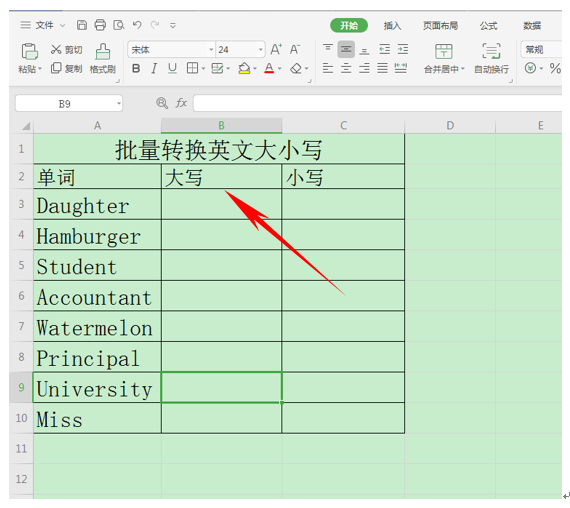
Task: Expand Merge and Center dropdown arrow
Action: point(463,68)
